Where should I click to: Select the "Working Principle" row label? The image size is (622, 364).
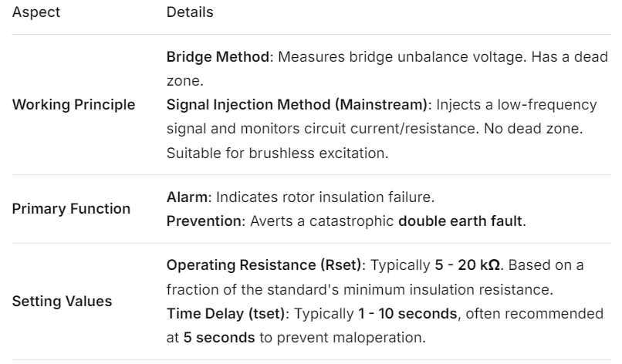point(73,104)
